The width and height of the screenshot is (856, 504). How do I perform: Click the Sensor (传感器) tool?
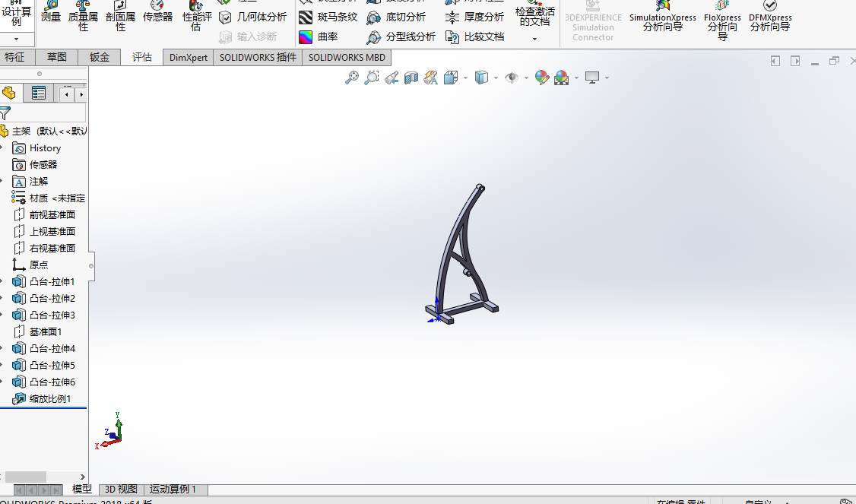click(x=158, y=12)
